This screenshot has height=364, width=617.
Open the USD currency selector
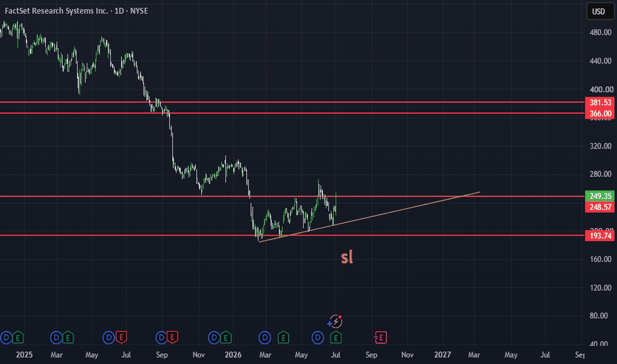pyautogui.click(x=600, y=11)
